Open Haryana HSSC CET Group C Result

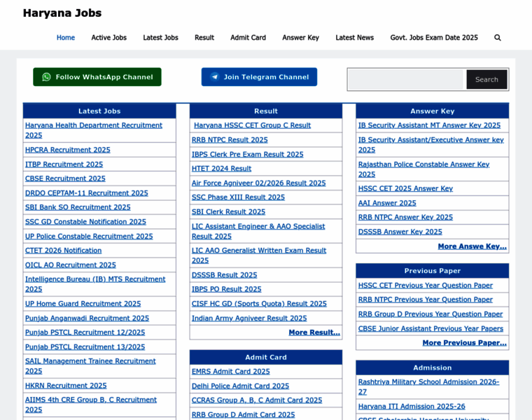[x=252, y=125]
